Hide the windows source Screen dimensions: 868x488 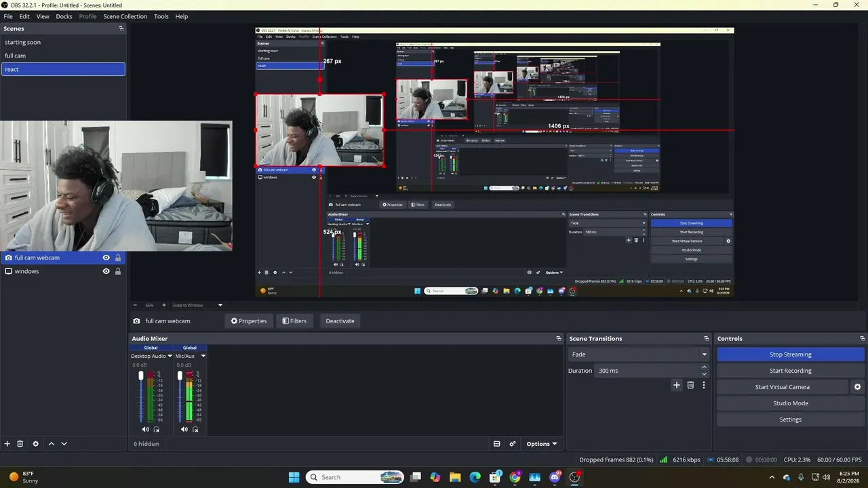point(106,271)
